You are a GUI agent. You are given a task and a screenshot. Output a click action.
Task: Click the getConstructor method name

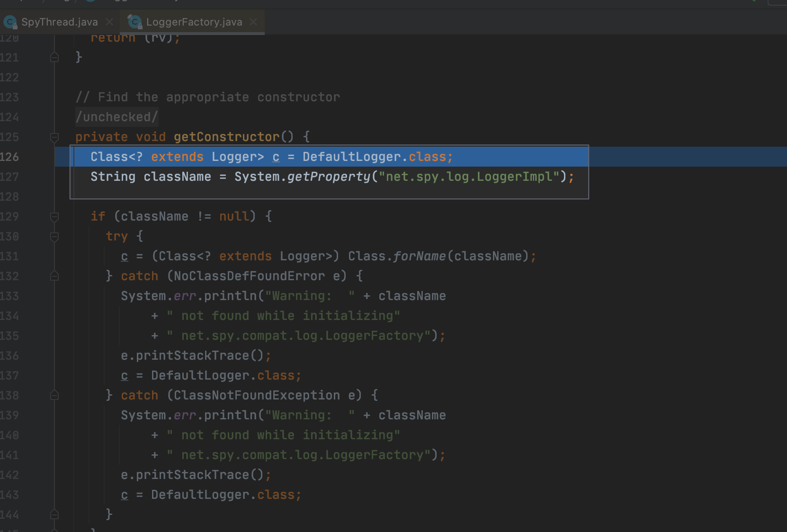pyautogui.click(x=227, y=137)
